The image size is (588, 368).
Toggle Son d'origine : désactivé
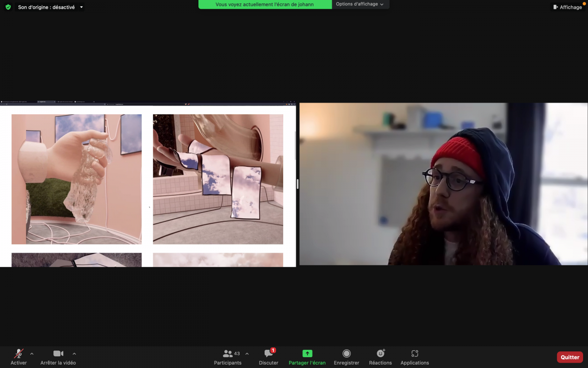47,7
